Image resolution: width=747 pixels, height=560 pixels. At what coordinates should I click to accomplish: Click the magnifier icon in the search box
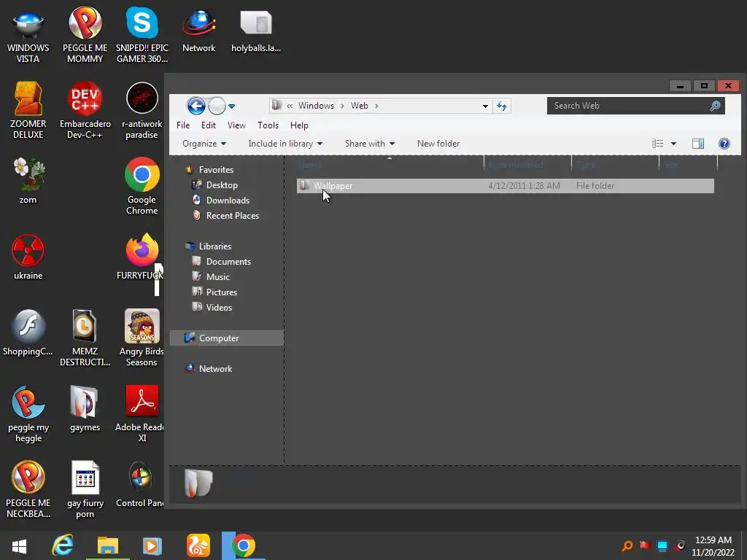pyautogui.click(x=715, y=106)
